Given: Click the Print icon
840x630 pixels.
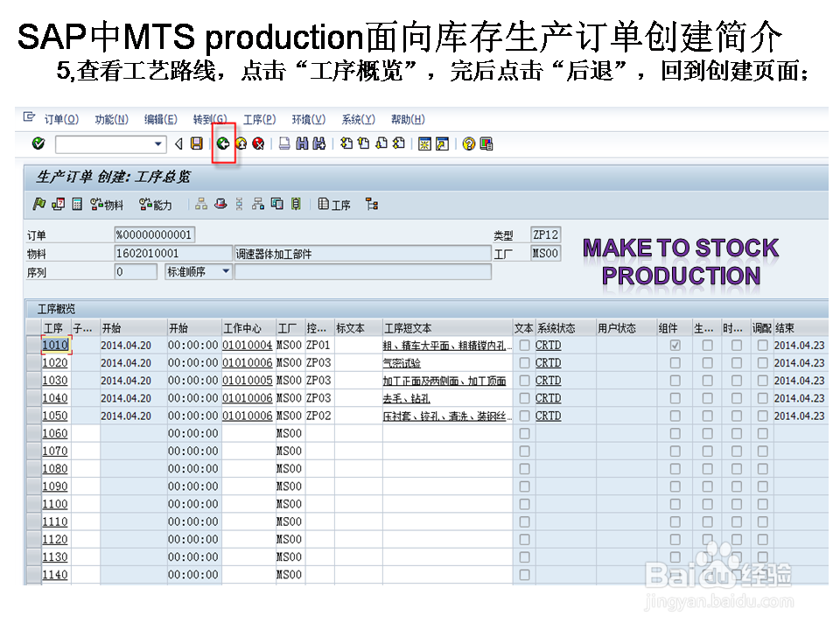Looking at the screenshot, I should 285,143.
